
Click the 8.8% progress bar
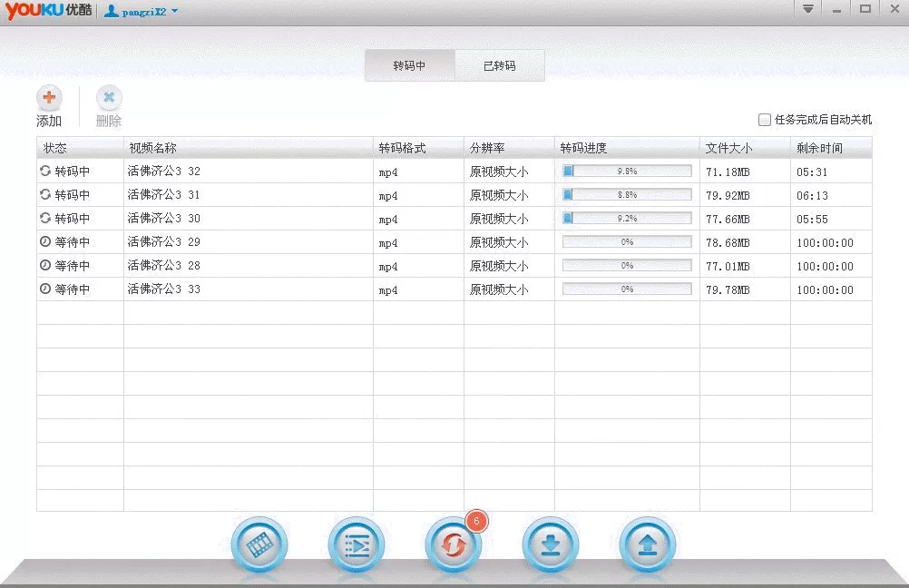click(x=627, y=194)
